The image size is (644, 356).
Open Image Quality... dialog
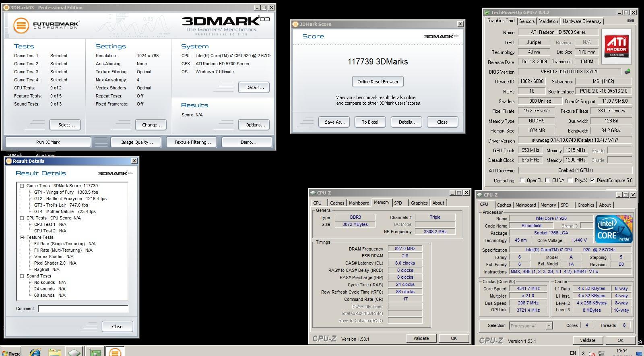[137, 142]
